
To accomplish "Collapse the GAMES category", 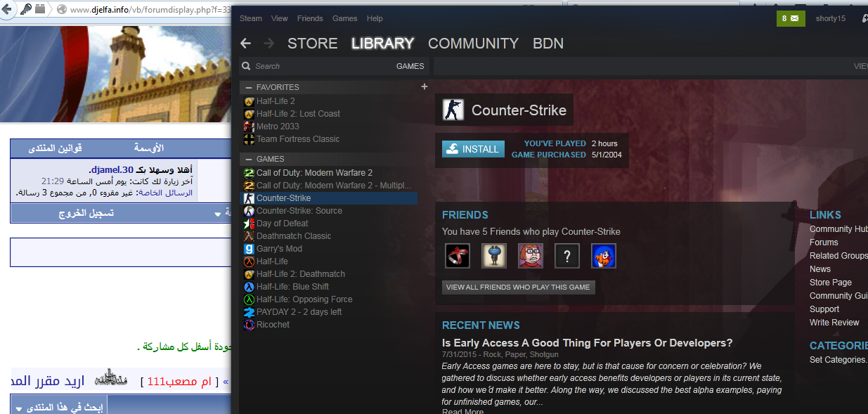I will [x=247, y=159].
